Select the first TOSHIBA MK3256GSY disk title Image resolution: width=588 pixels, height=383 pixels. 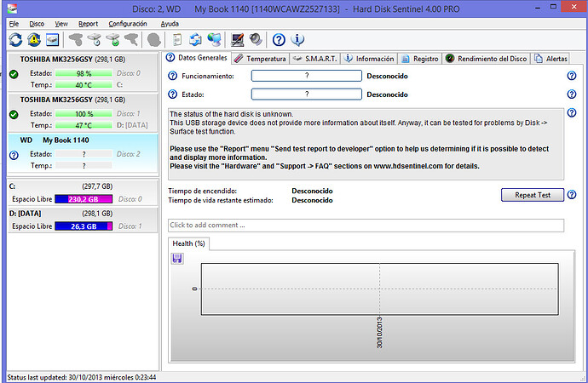[72, 60]
